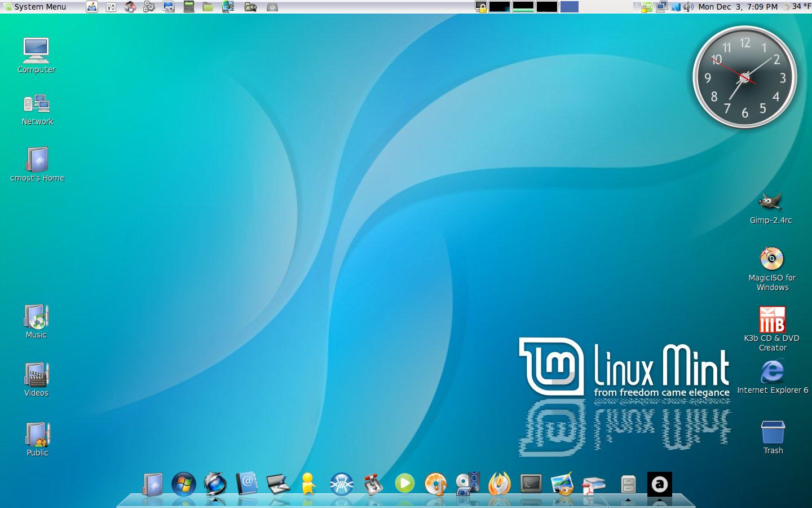Open the keyboard and pen text editor in dock

278,484
